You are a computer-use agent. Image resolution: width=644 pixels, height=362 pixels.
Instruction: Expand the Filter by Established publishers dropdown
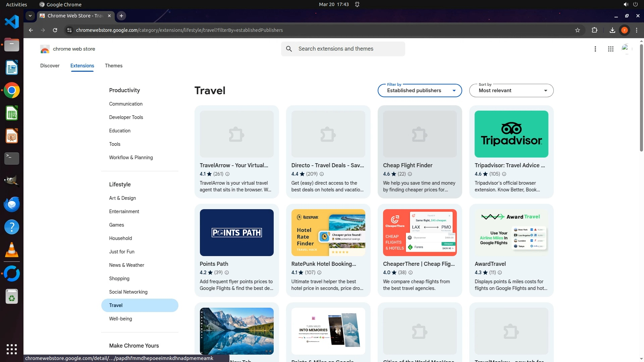tap(420, 90)
